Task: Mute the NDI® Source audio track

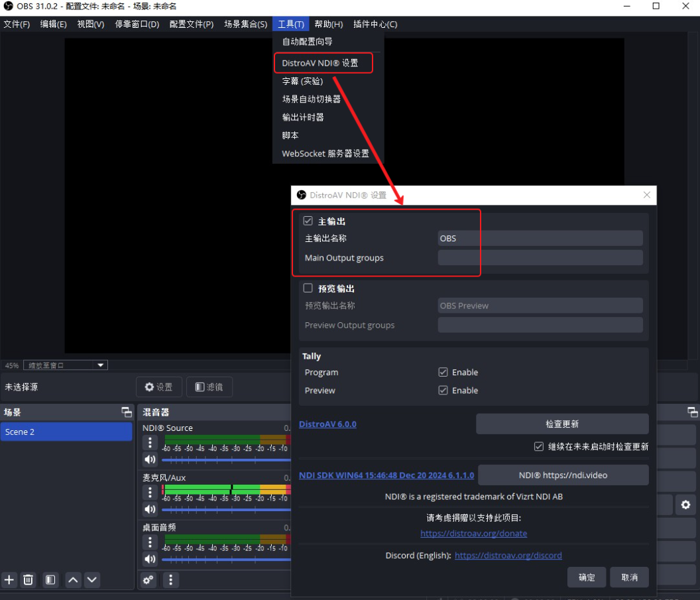Action: click(150, 459)
